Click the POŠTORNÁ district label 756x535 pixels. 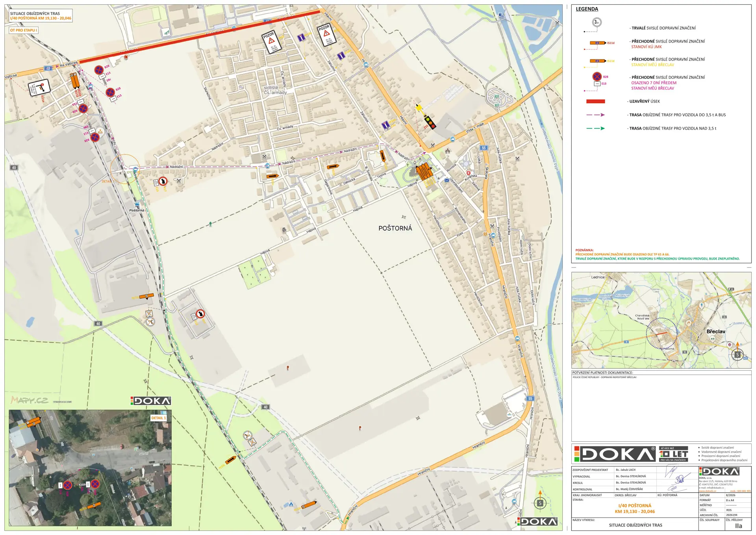[395, 228]
